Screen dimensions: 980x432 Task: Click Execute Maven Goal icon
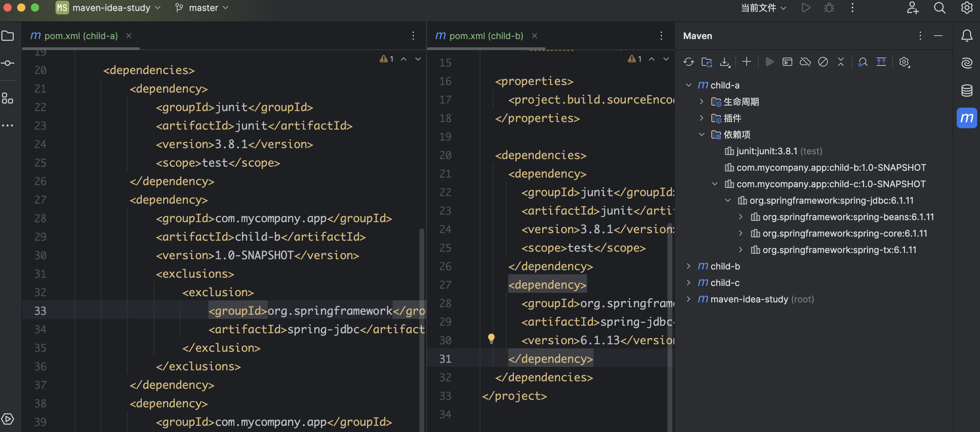(787, 62)
